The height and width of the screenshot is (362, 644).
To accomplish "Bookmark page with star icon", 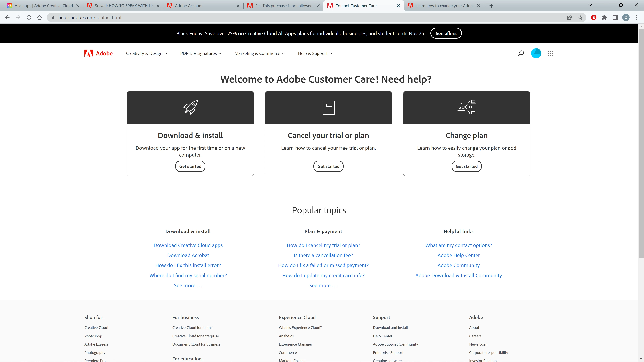I will (580, 17).
